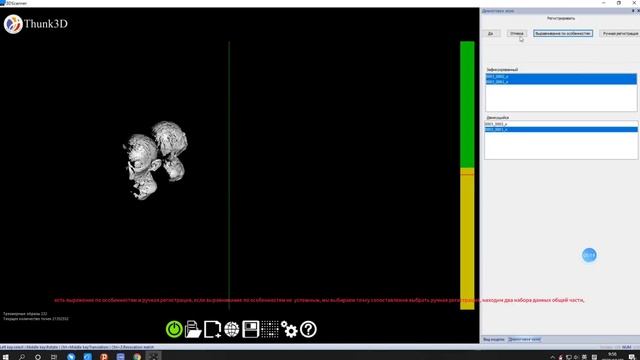Select first item in 'Зафиксированный' list
The width and height of the screenshot is (640, 360).
[x=561, y=76]
